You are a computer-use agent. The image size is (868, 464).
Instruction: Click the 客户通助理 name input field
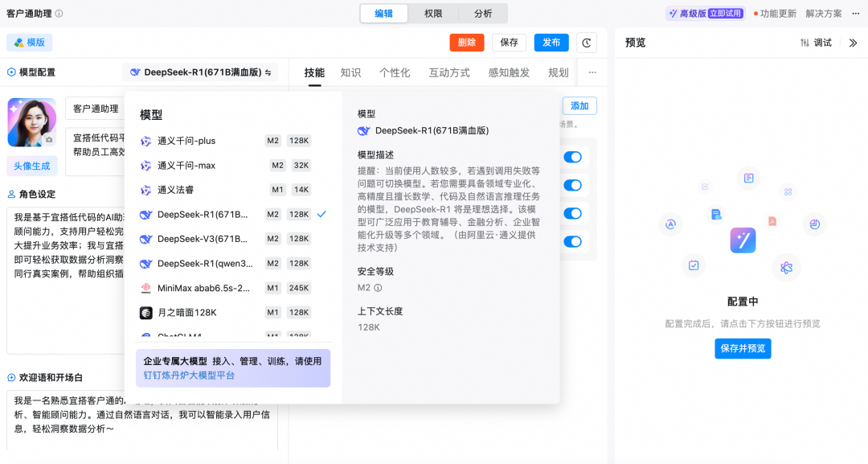coord(95,109)
